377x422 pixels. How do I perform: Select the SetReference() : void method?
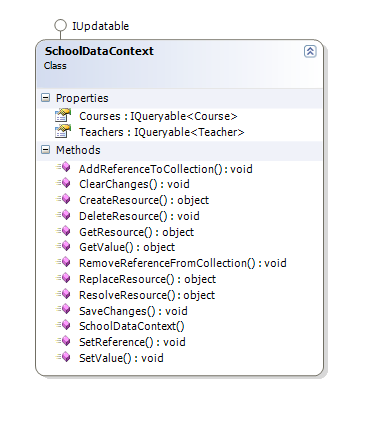point(132,342)
